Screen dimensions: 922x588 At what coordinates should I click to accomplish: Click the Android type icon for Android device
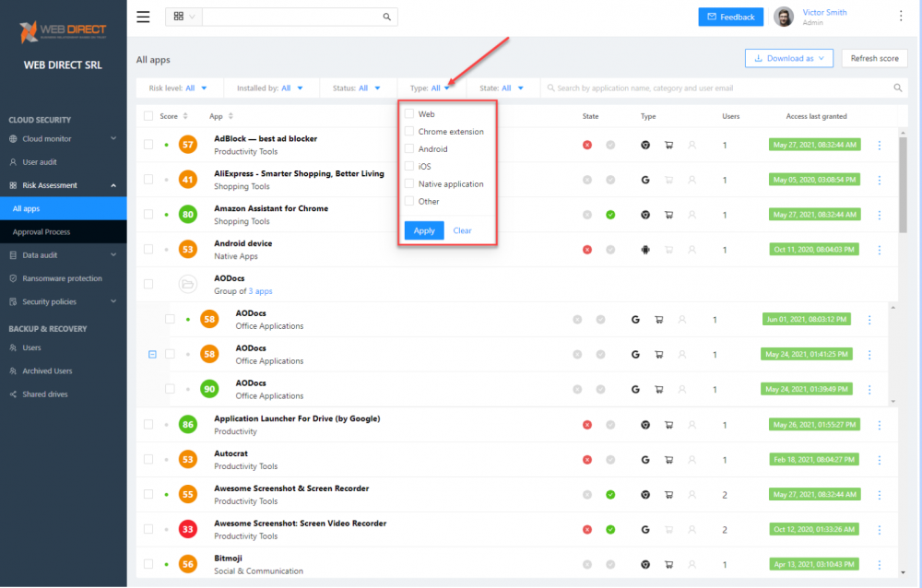[x=645, y=250]
